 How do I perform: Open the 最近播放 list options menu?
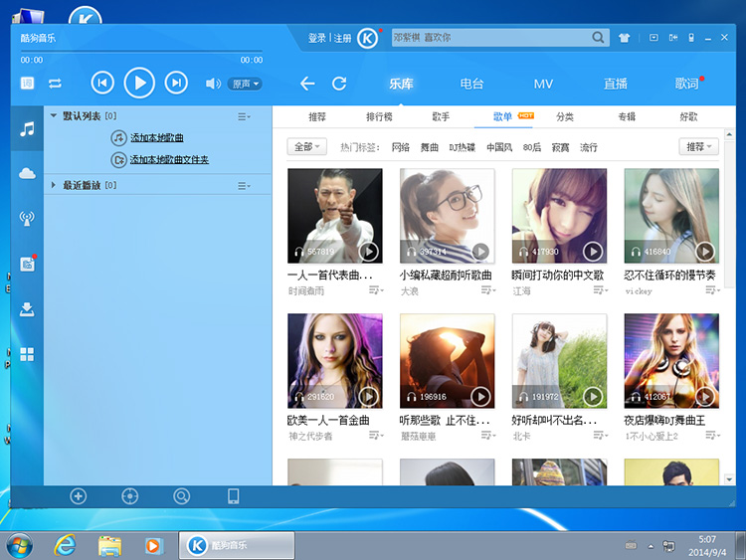click(244, 186)
